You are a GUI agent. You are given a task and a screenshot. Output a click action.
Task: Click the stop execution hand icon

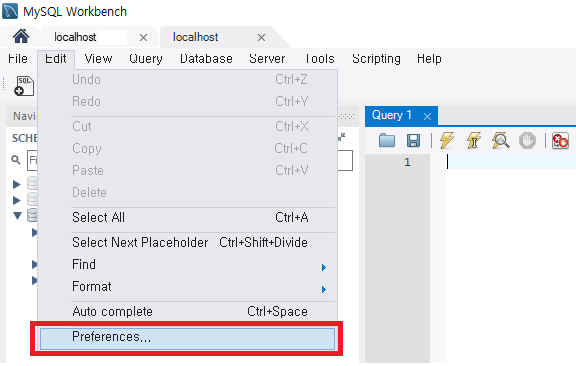pyautogui.click(x=527, y=140)
